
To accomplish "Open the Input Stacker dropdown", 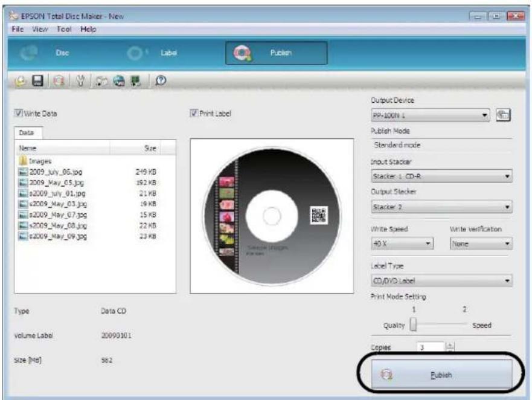I will tap(441, 176).
